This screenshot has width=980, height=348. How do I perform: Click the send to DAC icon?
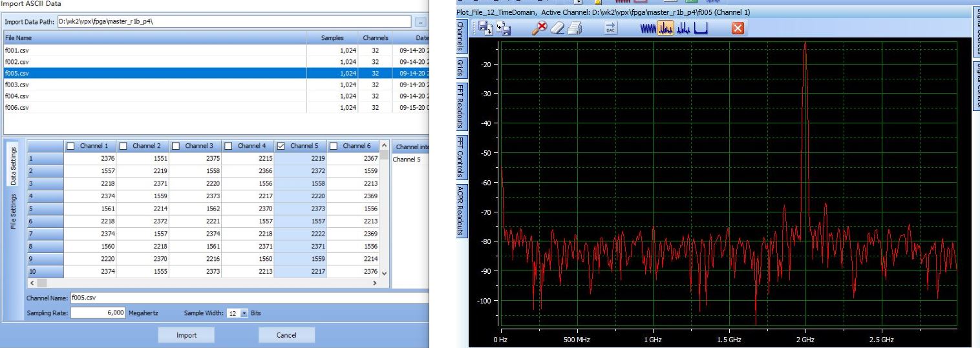(x=611, y=28)
